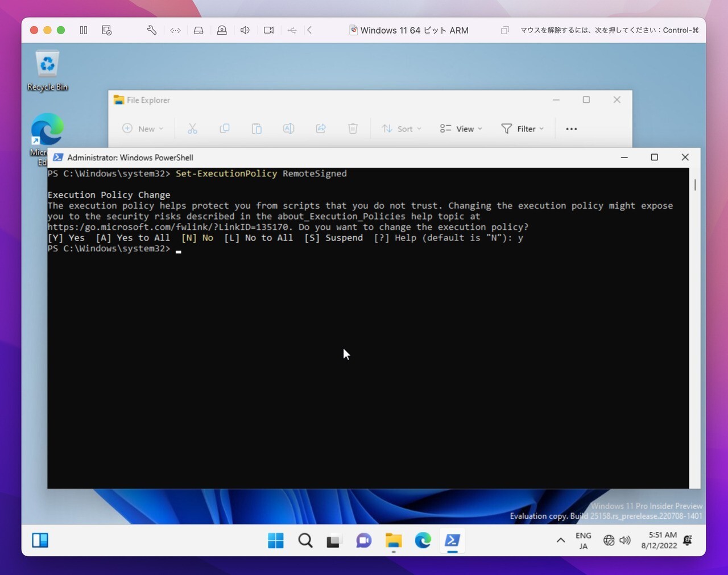
Task: Click the VM camera icon
Action: pyautogui.click(x=269, y=30)
